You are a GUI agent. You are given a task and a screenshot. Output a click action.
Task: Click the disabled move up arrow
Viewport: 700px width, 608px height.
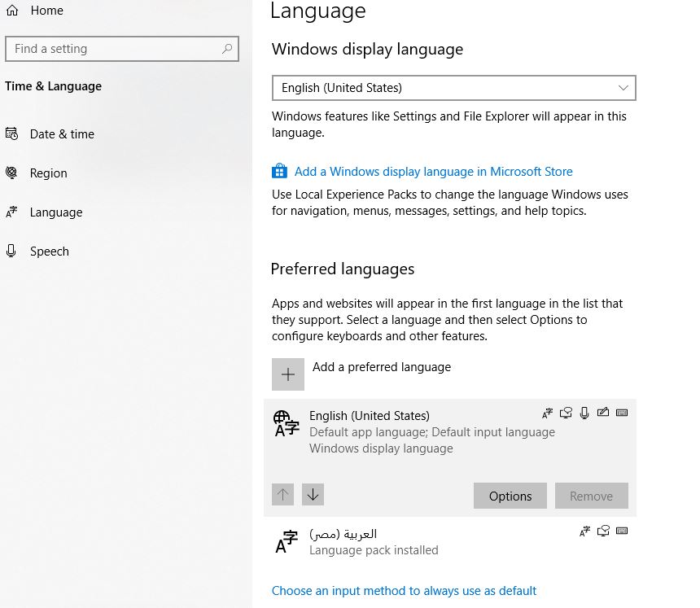click(x=282, y=495)
